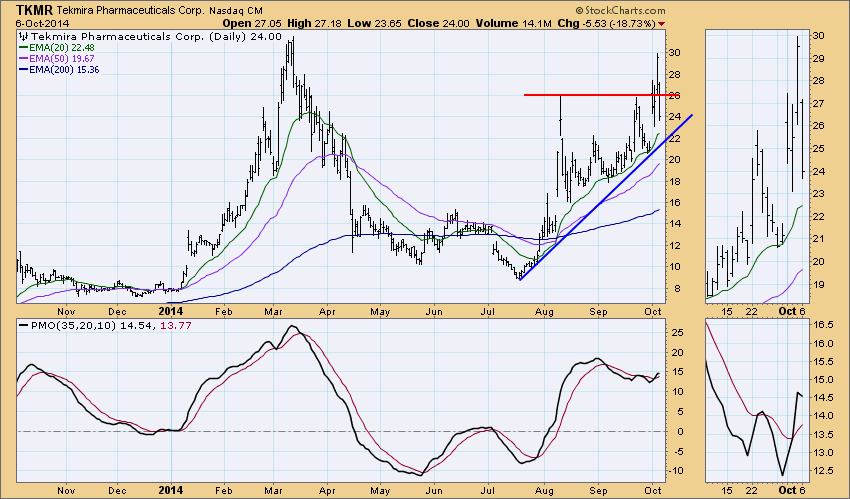The width and height of the screenshot is (850, 499).
Task: Click the 16.5 level on PMO zoom panel
Action: click(823, 325)
